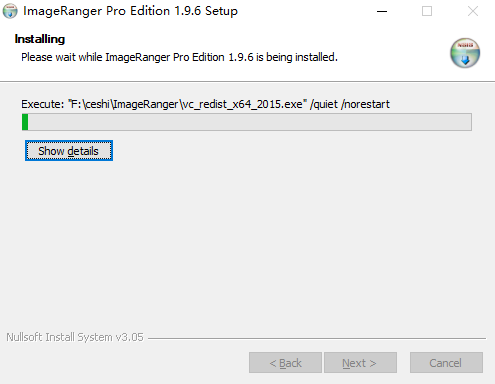Click the greyed-out Back button

[285, 363]
